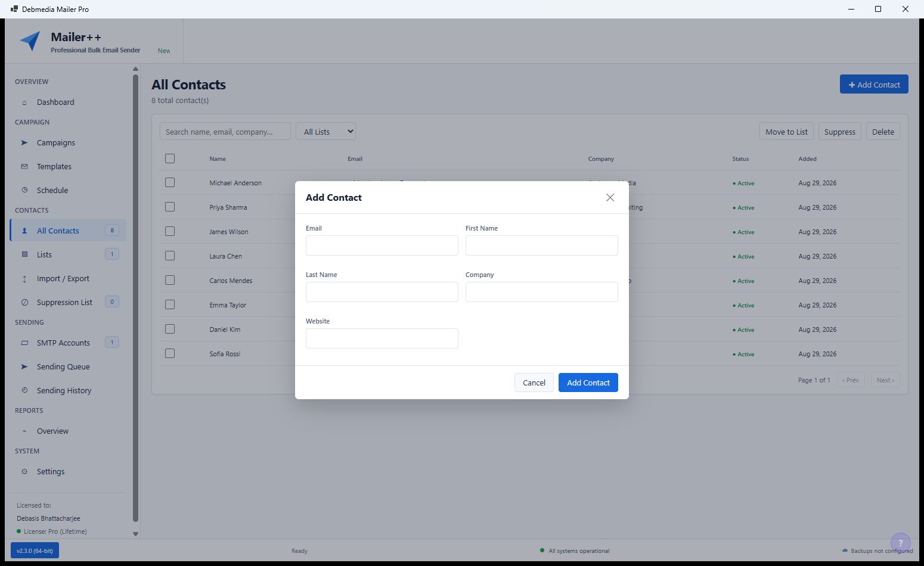Click the Schedule clock icon
The image size is (924, 566).
(x=24, y=191)
